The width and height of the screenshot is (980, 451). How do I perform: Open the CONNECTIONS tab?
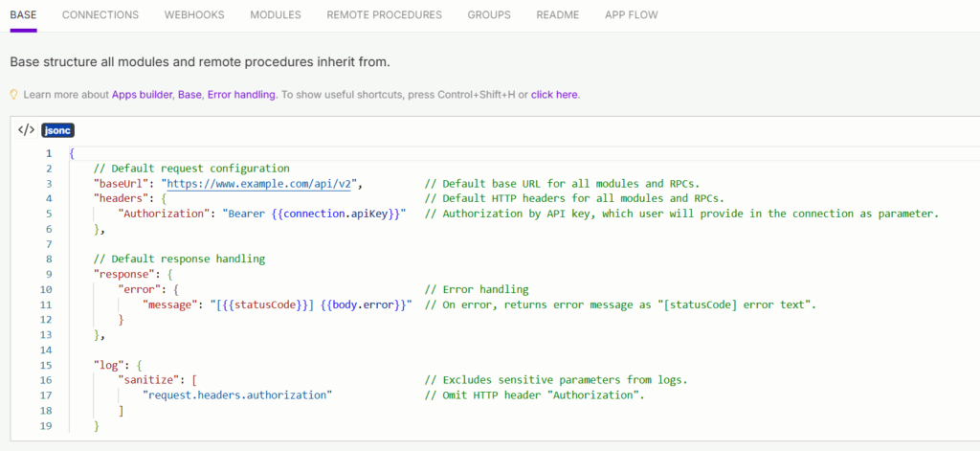(x=100, y=14)
